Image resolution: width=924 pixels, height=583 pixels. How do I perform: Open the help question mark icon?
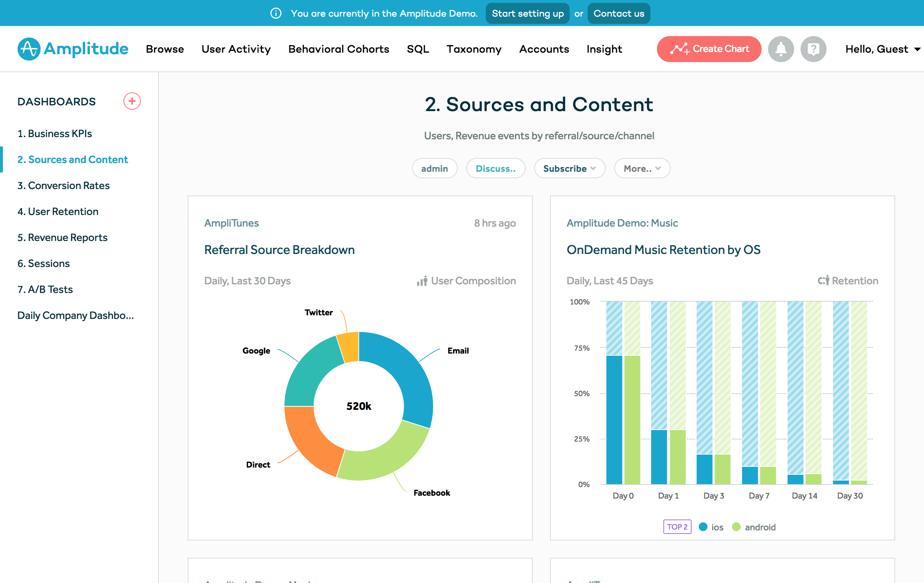click(813, 49)
